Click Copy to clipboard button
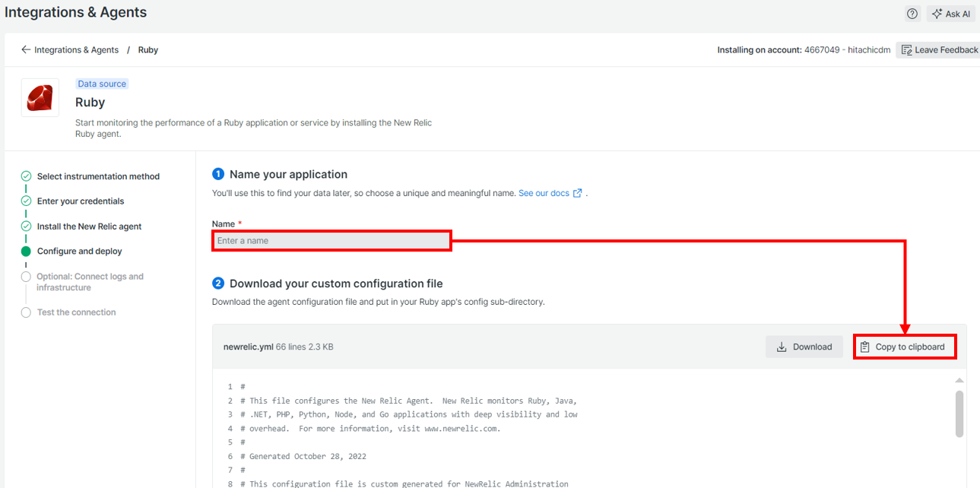Viewport: 980px width, 488px height. 904,347
